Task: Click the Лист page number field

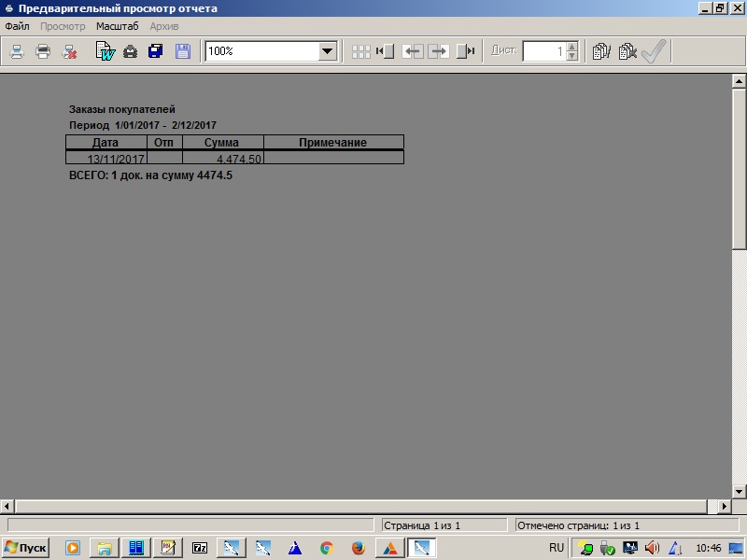Action: coord(543,52)
